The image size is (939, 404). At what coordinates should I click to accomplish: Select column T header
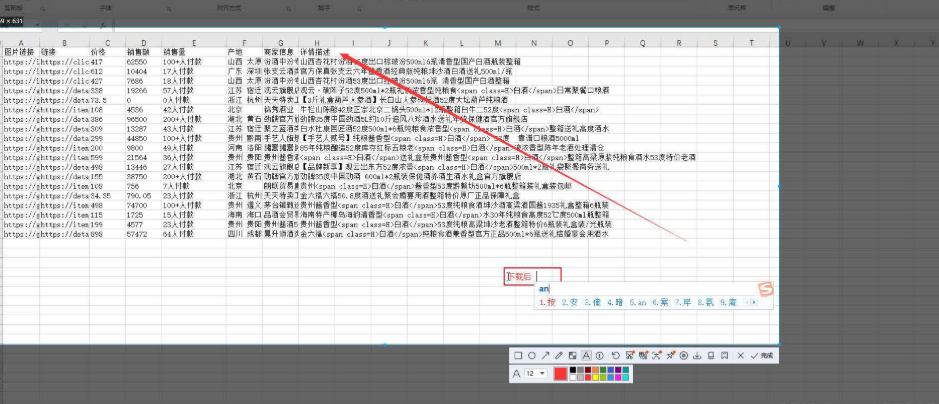pos(752,43)
